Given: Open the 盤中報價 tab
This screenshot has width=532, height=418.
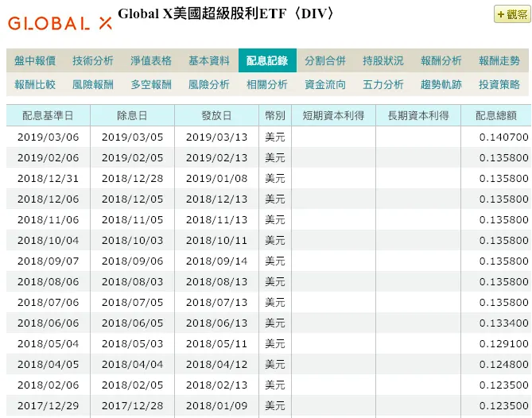Looking at the screenshot, I should click(x=35, y=60).
